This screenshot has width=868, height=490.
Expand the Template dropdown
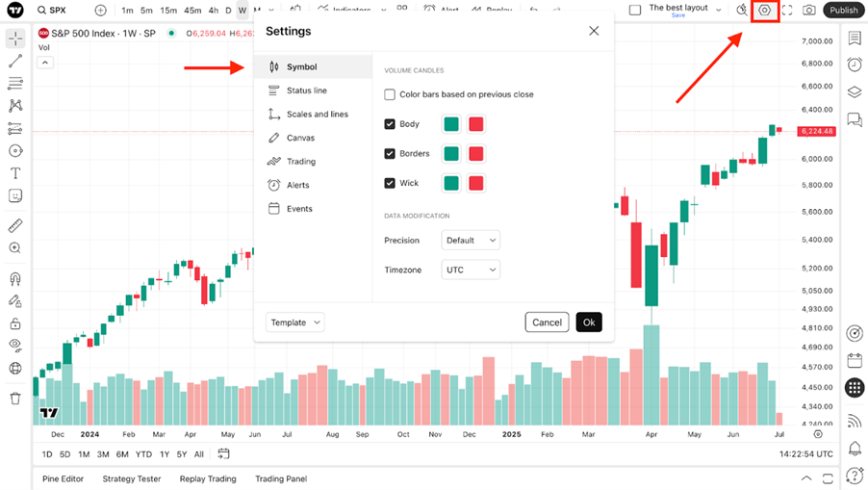pyautogui.click(x=295, y=322)
